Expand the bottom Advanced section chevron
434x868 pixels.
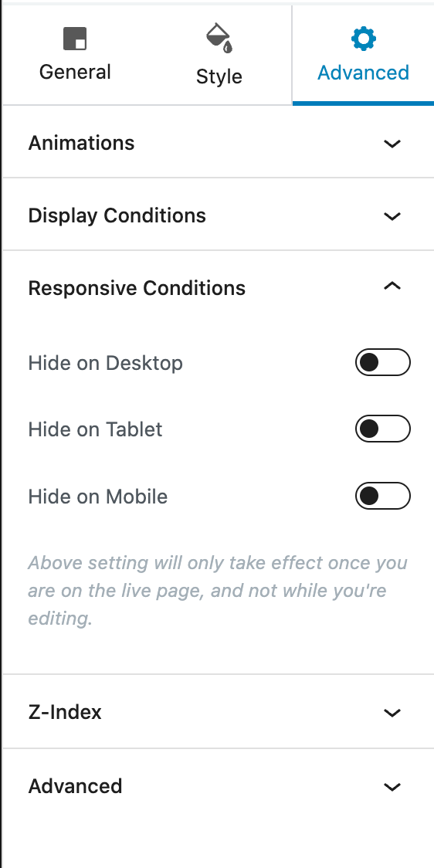(x=392, y=787)
